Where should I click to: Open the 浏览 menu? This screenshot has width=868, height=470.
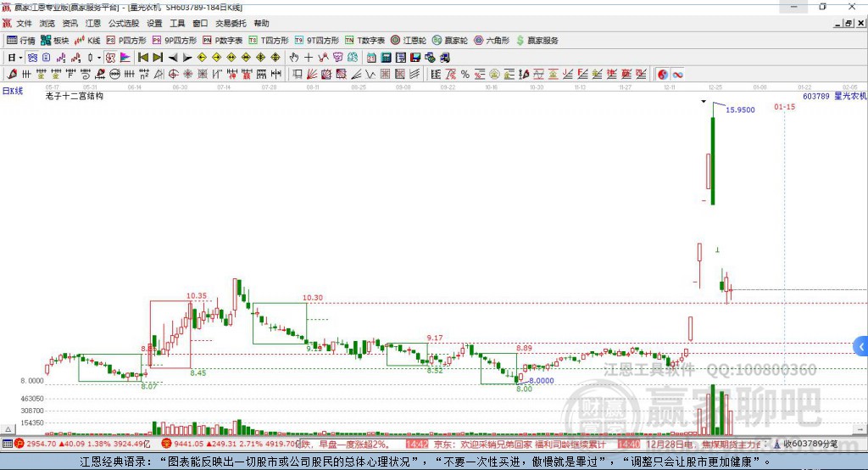click(47, 23)
